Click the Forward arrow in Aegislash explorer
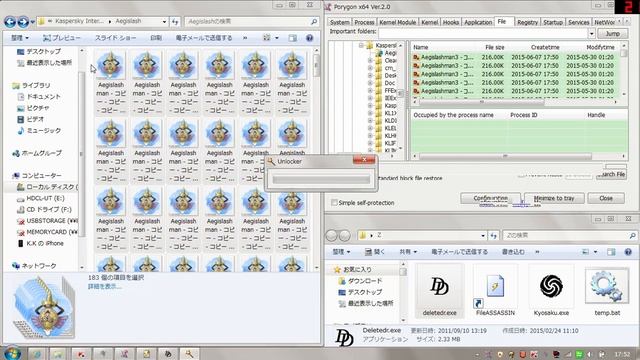The height and width of the screenshot is (360, 640). click(23, 22)
